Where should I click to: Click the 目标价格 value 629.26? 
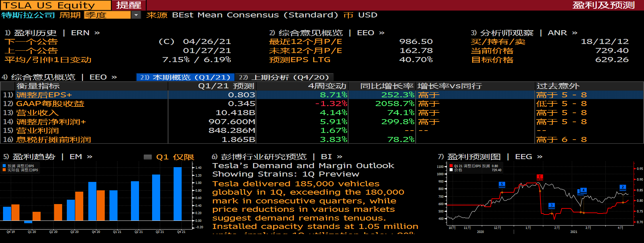[x=612, y=60]
